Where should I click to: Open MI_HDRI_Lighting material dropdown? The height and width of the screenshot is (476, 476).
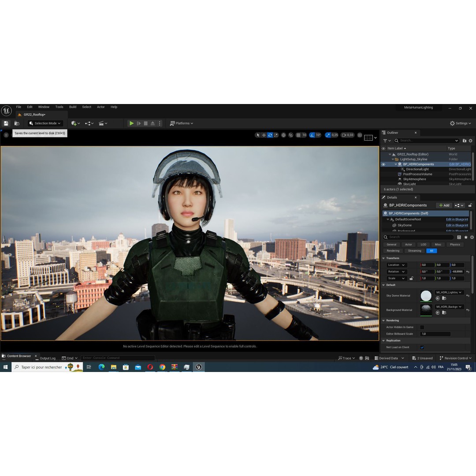point(450,292)
